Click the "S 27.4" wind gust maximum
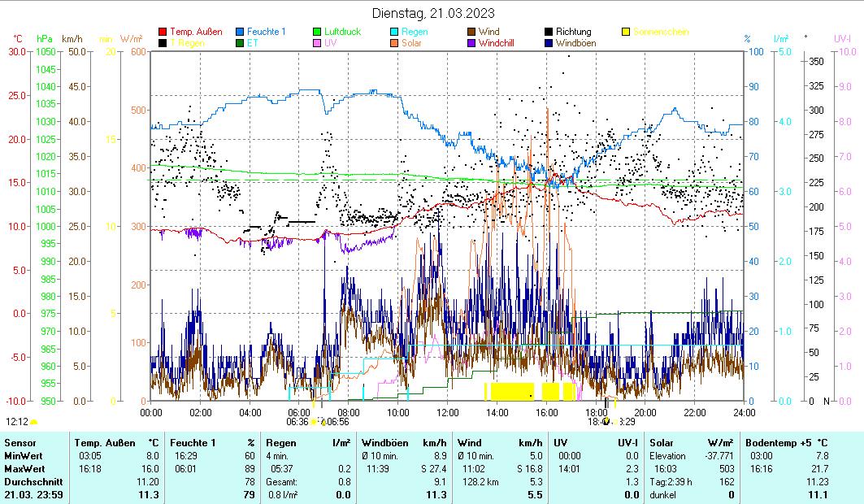 tap(434, 469)
